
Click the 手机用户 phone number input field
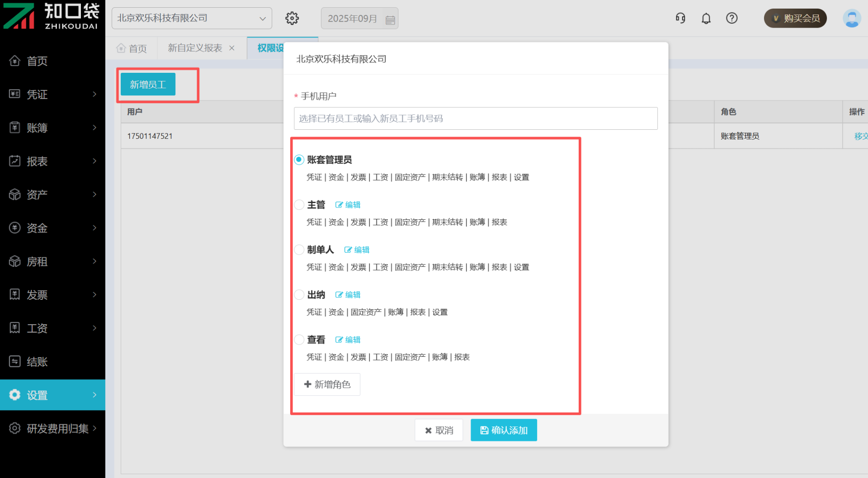pyautogui.click(x=476, y=118)
